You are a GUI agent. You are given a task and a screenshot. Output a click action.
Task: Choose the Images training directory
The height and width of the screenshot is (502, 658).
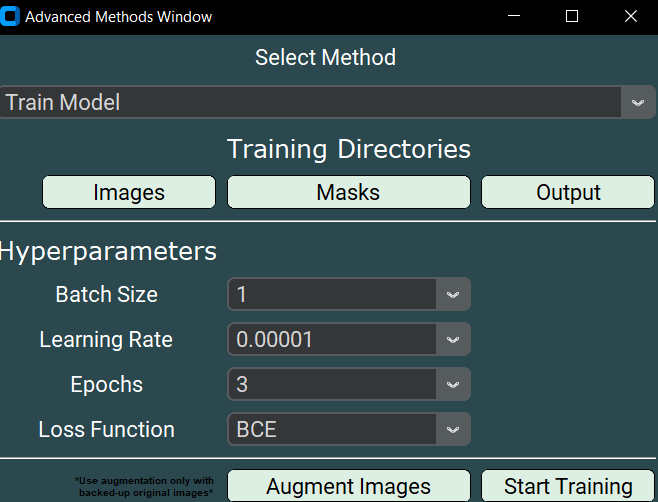(x=129, y=192)
